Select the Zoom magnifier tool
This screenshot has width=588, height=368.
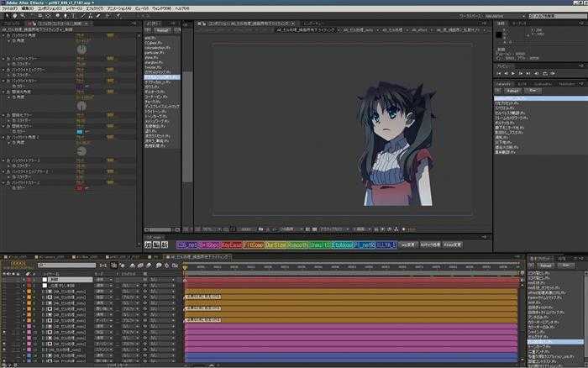23,16
